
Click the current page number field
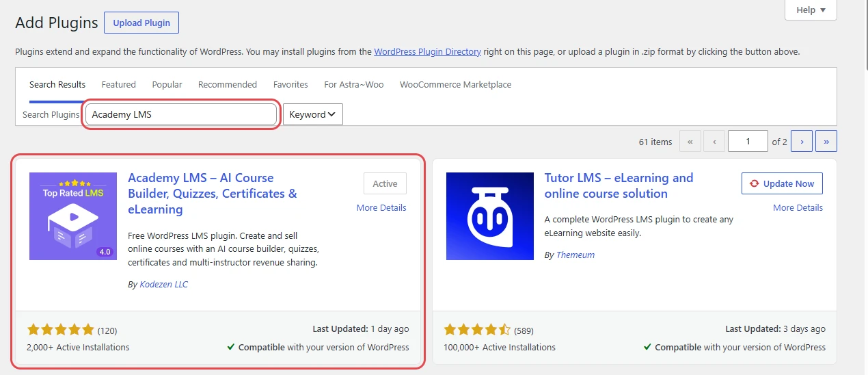[748, 142]
